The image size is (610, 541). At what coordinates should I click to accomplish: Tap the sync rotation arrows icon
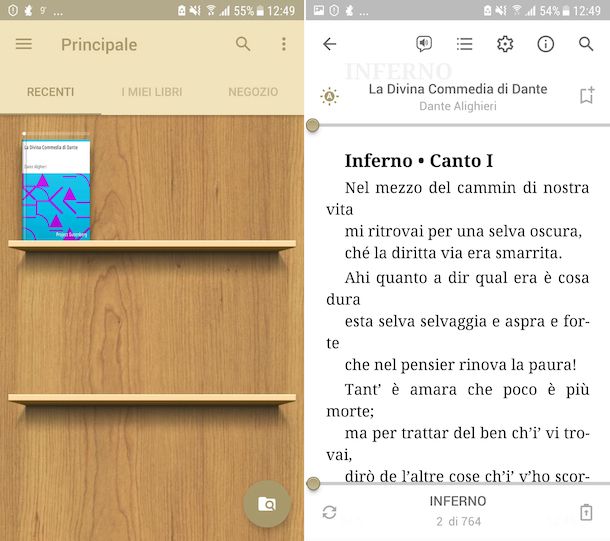click(x=330, y=512)
